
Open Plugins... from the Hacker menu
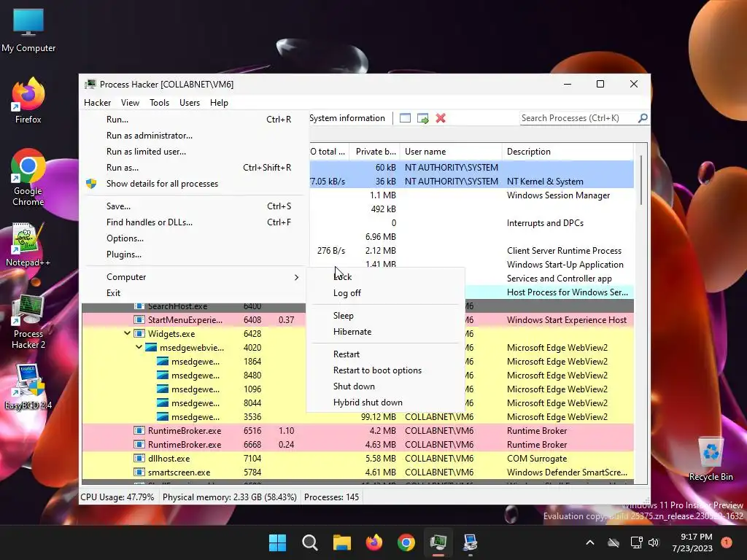point(194,254)
